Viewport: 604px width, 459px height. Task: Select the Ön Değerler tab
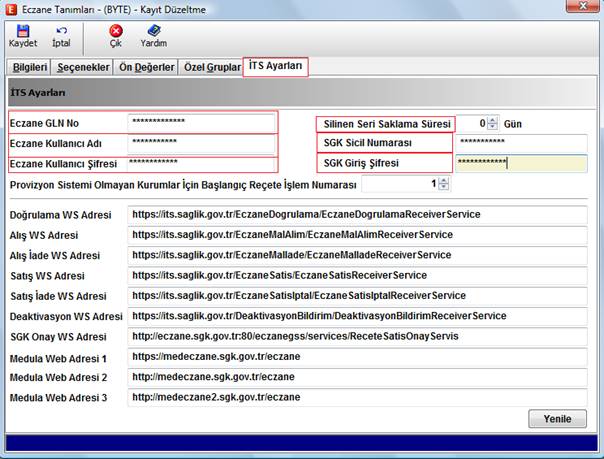pos(146,67)
